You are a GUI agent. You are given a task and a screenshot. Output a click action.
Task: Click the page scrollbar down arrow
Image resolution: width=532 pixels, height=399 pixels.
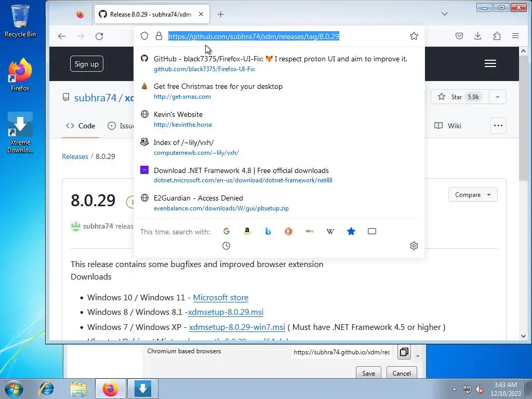[523, 336]
